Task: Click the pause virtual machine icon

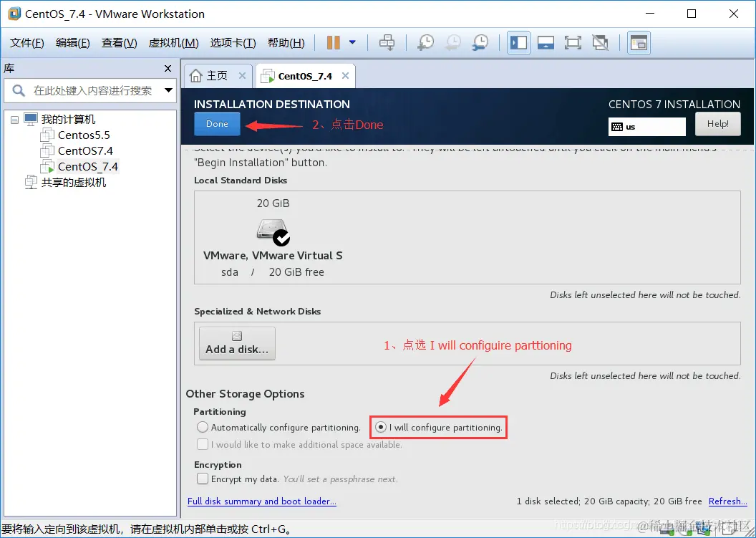Action: coord(333,42)
